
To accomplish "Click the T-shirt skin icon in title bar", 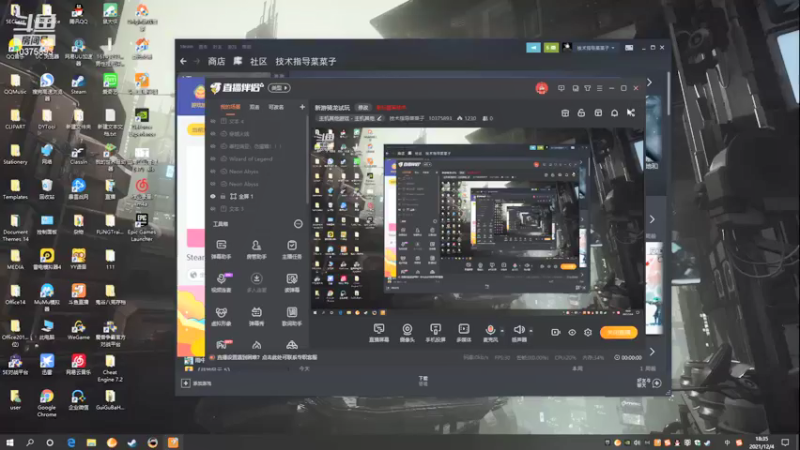I will point(587,88).
